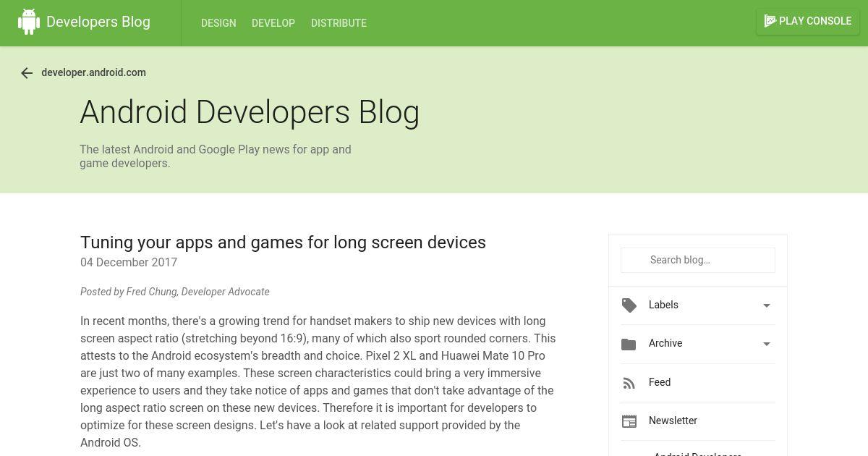Image resolution: width=868 pixels, height=456 pixels.
Task: Click the blog tagline about Google Play news
Action: [x=216, y=156]
